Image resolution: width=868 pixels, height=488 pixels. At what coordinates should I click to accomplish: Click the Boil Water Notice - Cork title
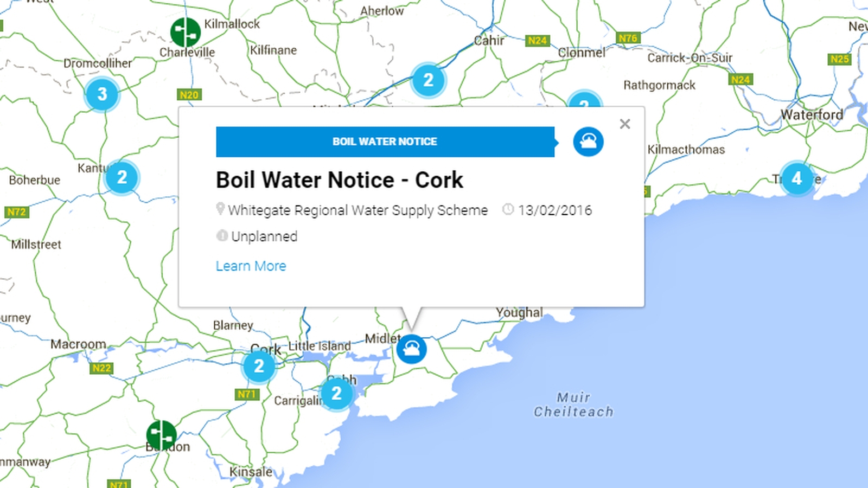point(340,180)
